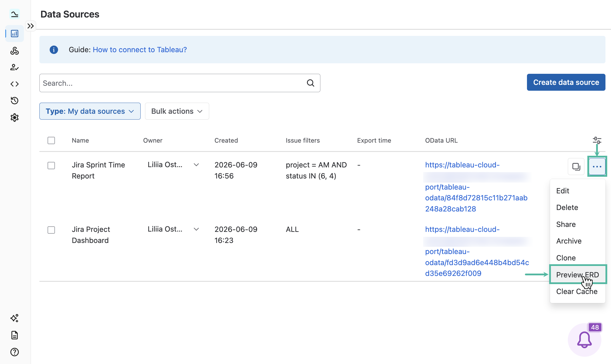Screen dimensions: 611x364
Task: Open the settings gear icon in sidebar
Action: (15, 118)
